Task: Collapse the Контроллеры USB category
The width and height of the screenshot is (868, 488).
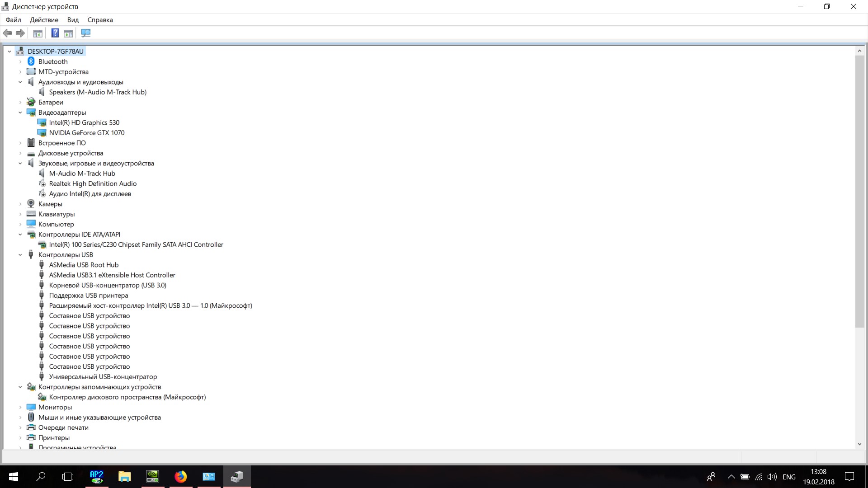Action: click(20, 255)
